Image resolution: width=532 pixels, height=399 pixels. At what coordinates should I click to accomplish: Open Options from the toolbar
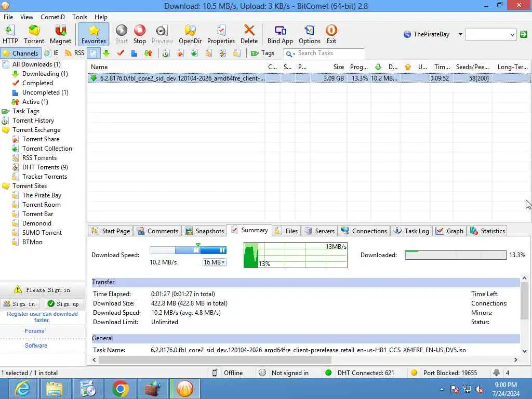(310, 34)
